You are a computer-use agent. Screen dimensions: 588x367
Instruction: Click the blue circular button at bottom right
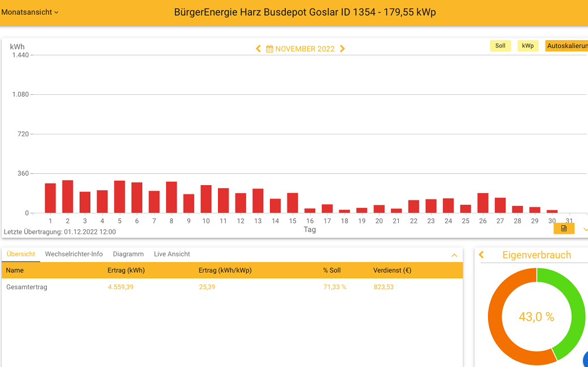(x=585, y=360)
